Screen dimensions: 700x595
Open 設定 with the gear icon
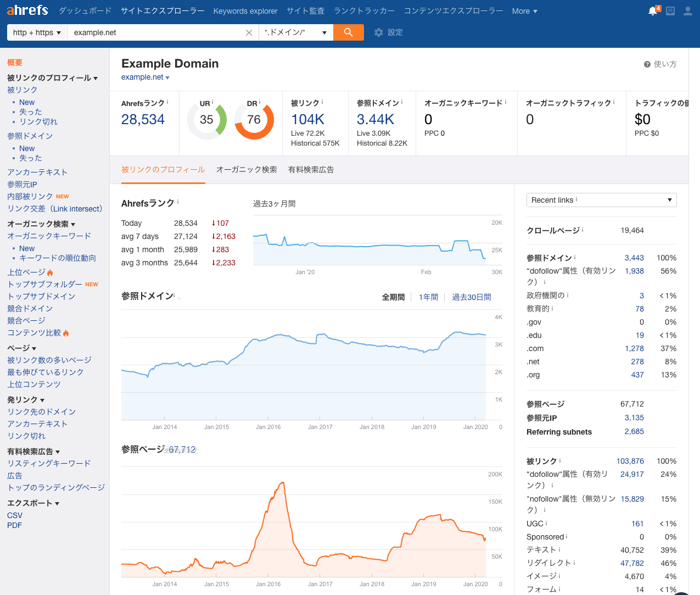coord(389,32)
